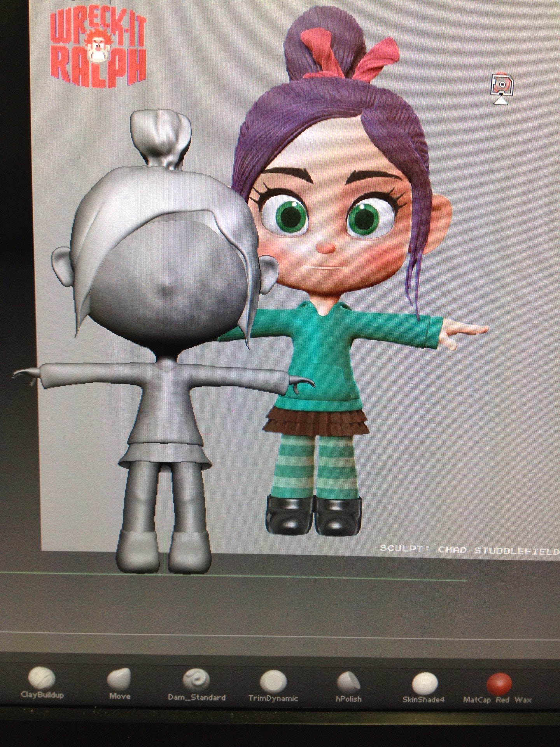
Task: Apply the SkinShade4 material
Action: [423, 687]
